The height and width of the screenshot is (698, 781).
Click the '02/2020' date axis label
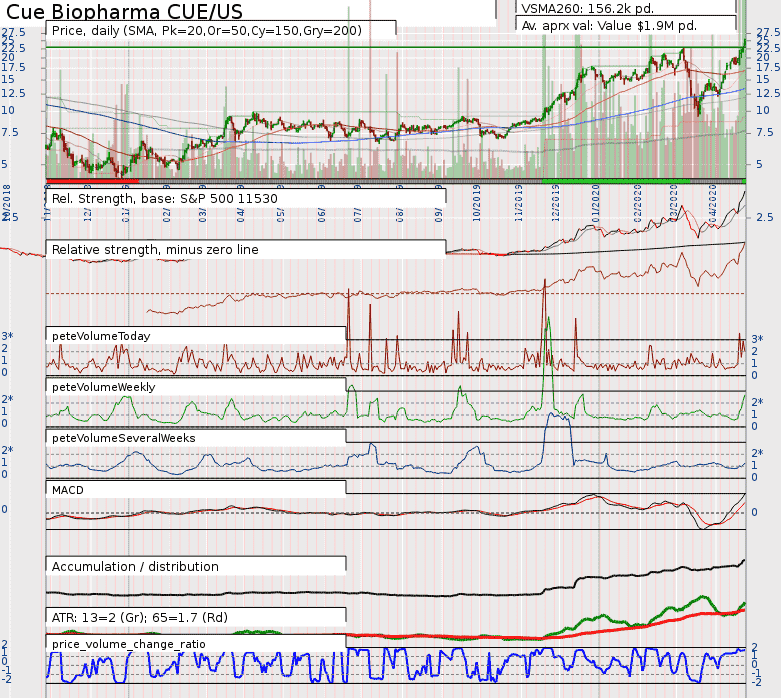638,203
